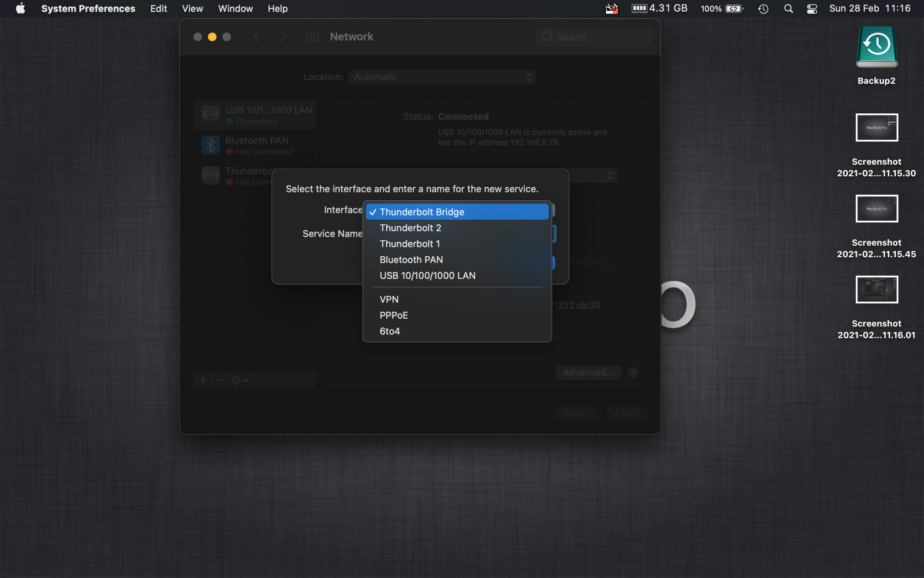The image size is (924, 578).
Task: Choose VPN from the interface menu
Action: pos(389,300)
